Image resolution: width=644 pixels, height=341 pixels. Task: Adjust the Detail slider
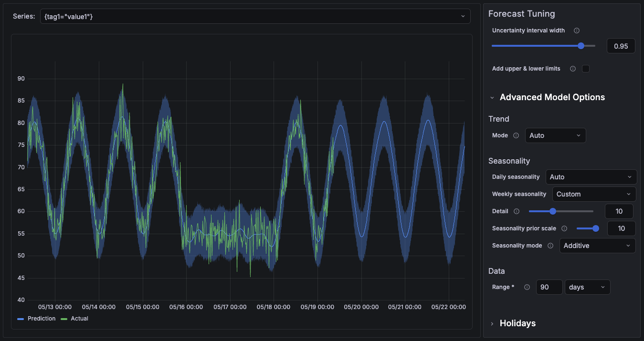pyautogui.click(x=561, y=211)
